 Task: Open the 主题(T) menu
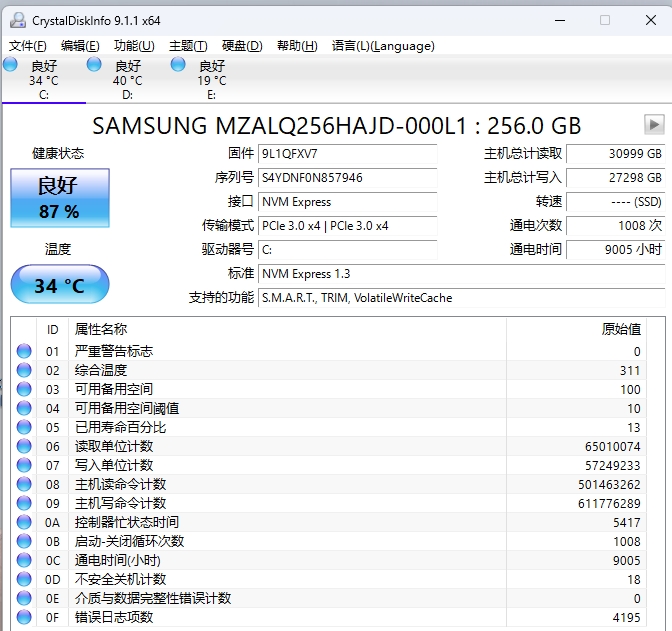coord(188,46)
